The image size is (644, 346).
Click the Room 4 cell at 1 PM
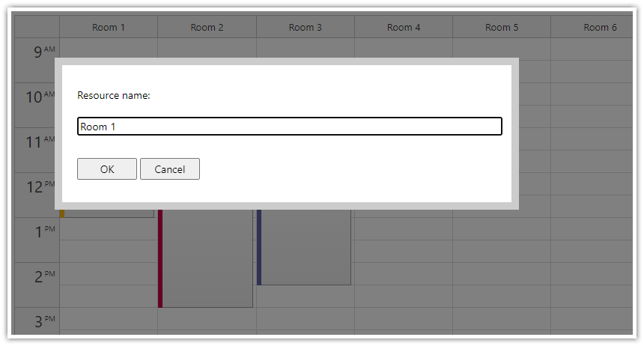pyautogui.click(x=404, y=229)
